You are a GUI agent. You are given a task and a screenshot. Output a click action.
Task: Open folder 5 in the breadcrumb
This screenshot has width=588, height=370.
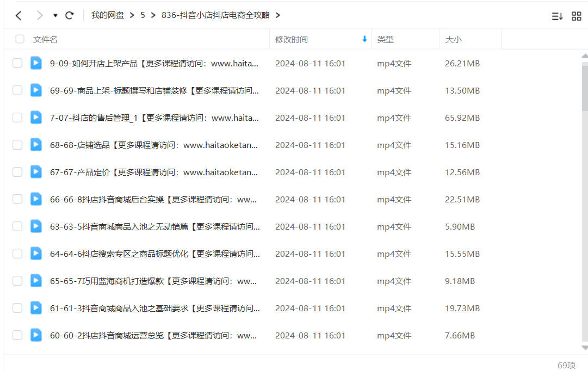point(143,15)
